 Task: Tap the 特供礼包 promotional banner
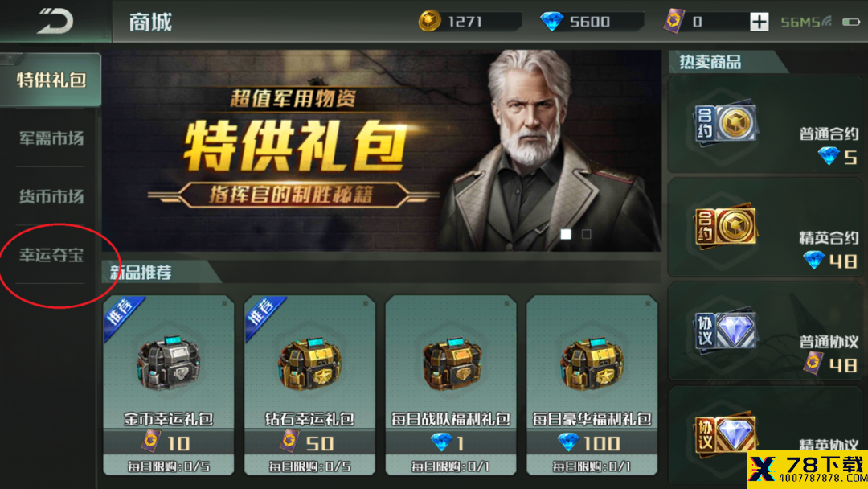point(382,150)
